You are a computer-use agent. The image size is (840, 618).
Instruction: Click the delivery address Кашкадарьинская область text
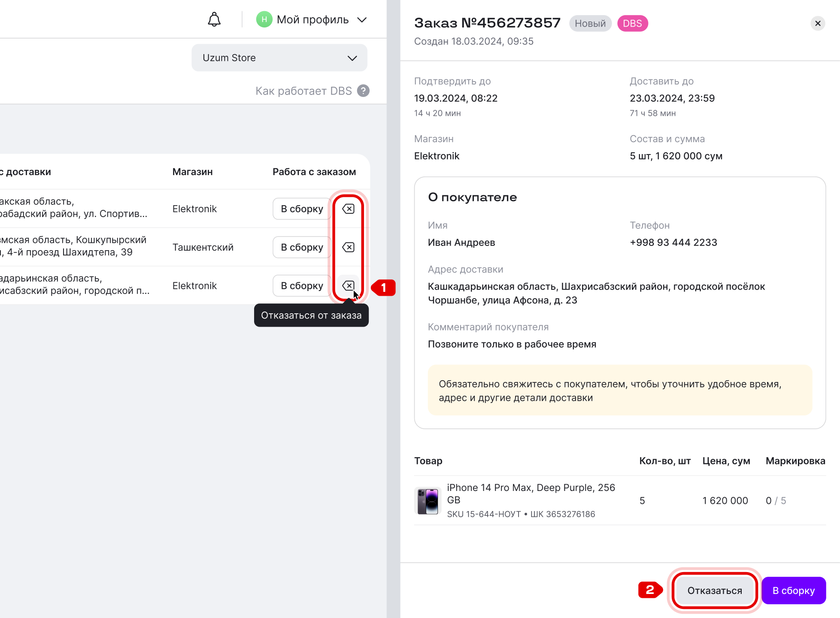click(x=596, y=294)
